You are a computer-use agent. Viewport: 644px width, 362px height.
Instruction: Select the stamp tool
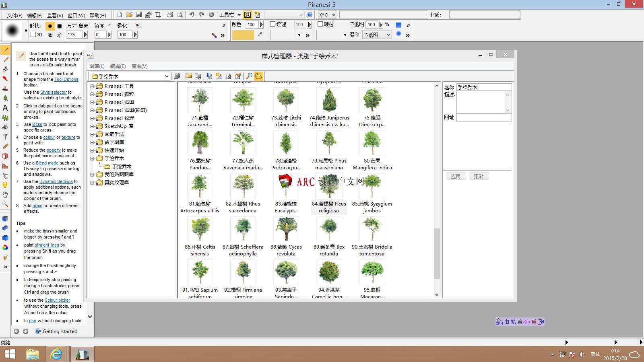(x=5, y=88)
